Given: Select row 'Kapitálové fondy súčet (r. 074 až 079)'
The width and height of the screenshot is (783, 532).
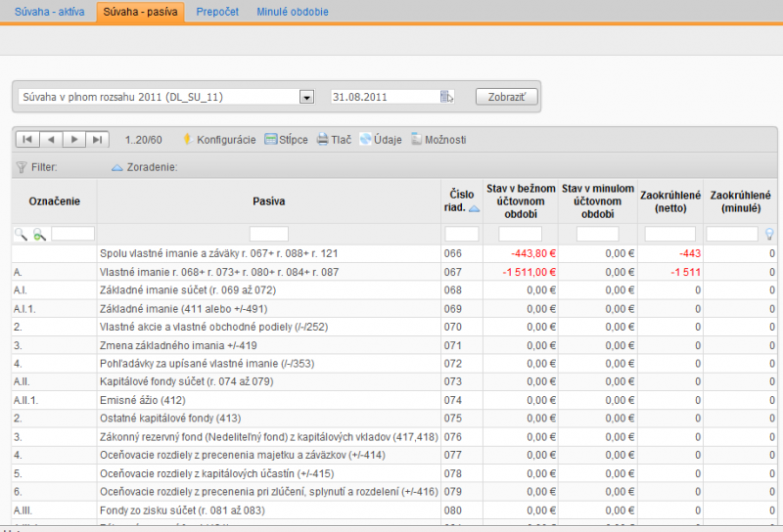Looking at the screenshot, I should coord(394,381).
